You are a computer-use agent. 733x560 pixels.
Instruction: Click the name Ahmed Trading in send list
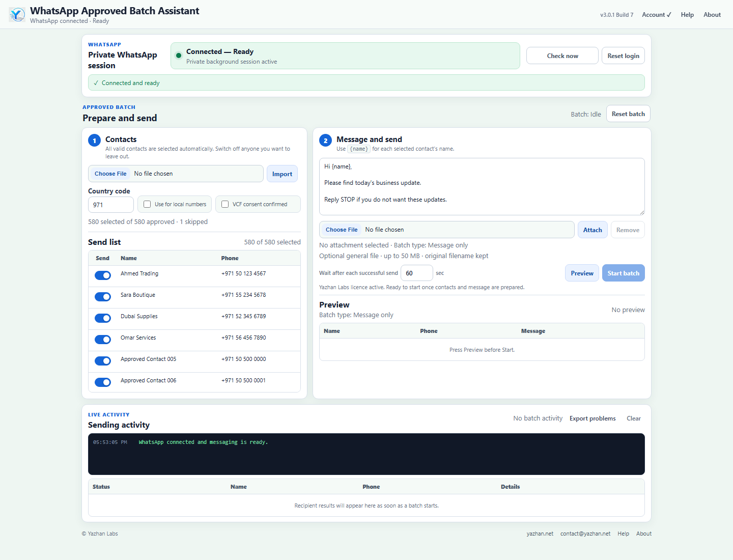(x=139, y=273)
